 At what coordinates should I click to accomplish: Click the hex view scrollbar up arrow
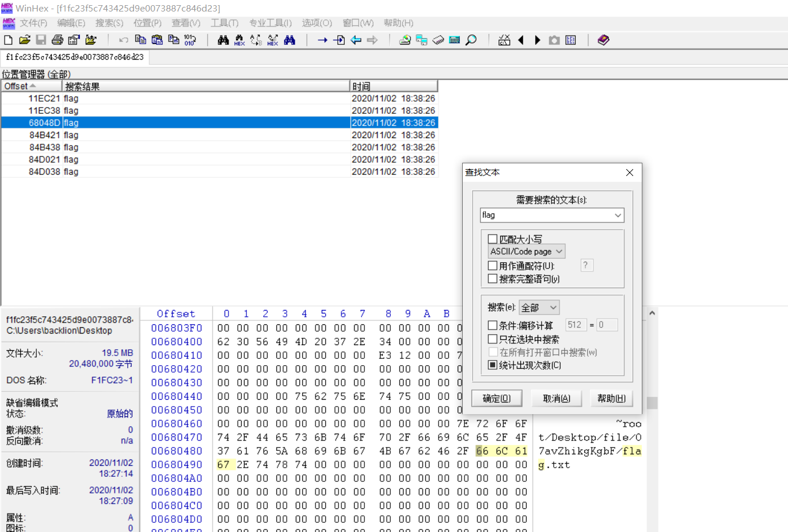point(652,313)
